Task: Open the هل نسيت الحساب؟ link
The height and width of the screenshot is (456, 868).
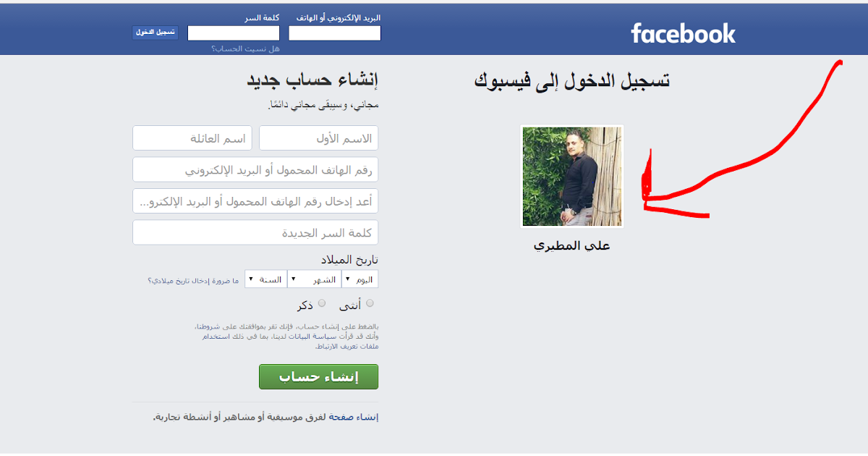Action: point(245,48)
